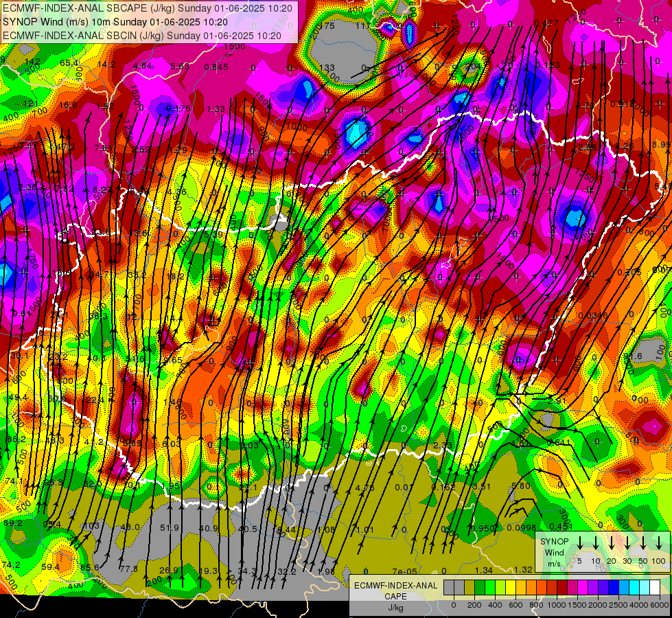
Task: Click the map value '6.03'
Action: (172, 444)
